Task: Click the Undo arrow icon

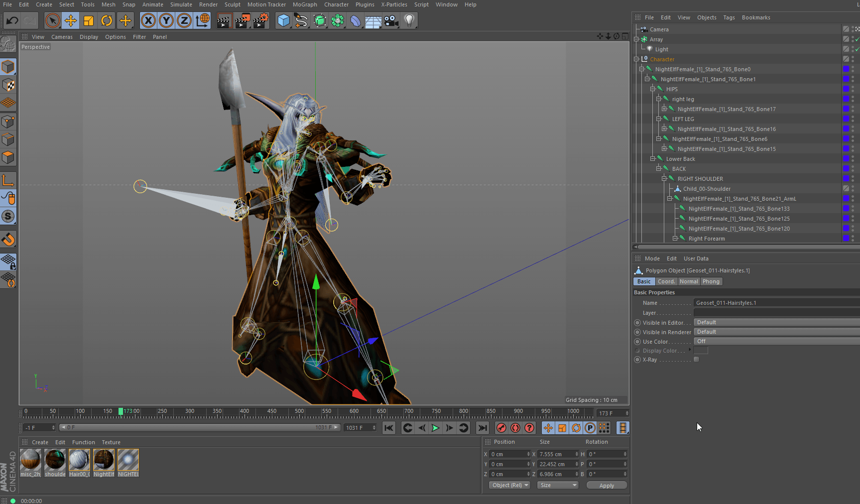Action: (12, 20)
